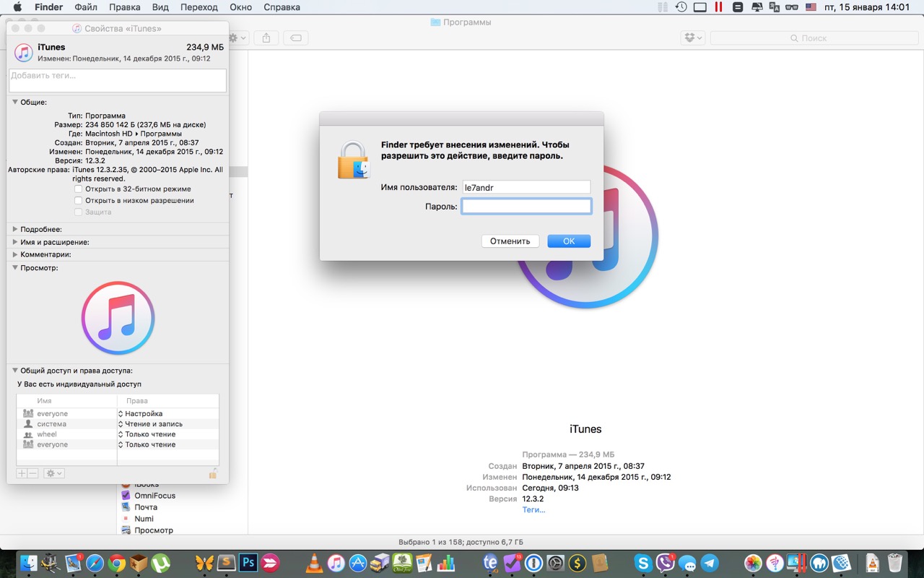Open the Вид menu
The width and height of the screenshot is (924, 578).
160,7
